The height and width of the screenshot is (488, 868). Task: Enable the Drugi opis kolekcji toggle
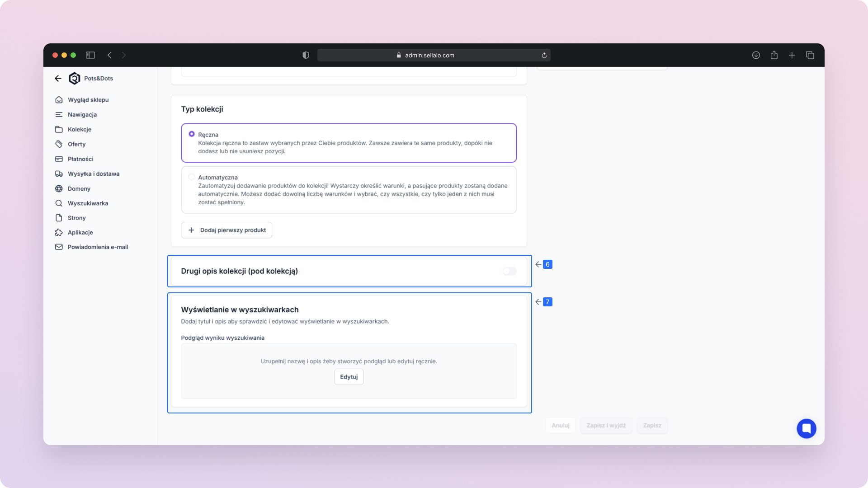coord(509,271)
